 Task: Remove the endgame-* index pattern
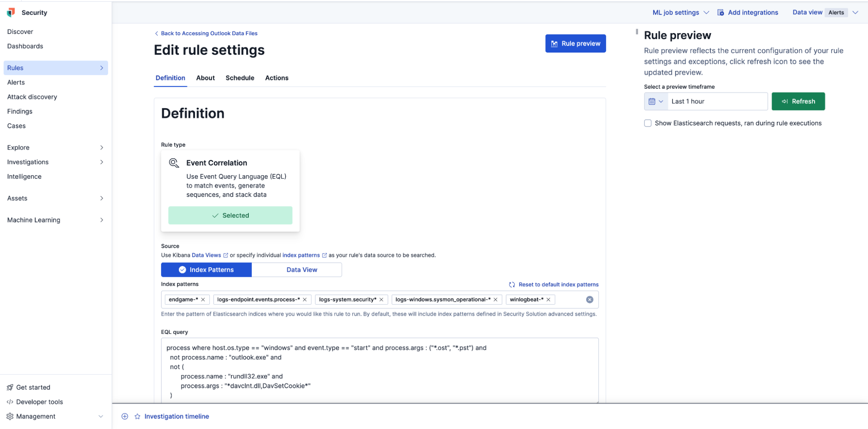202,299
